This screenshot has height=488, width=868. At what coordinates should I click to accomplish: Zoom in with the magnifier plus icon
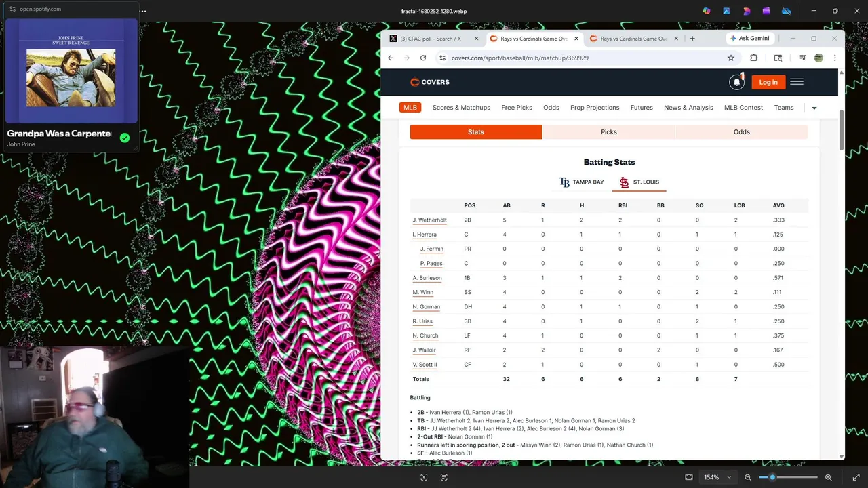click(x=829, y=477)
